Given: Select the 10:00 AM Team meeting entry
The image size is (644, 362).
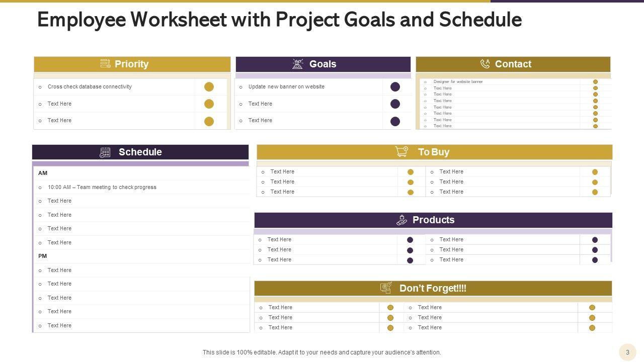Looking at the screenshot, I should [102, 187].
